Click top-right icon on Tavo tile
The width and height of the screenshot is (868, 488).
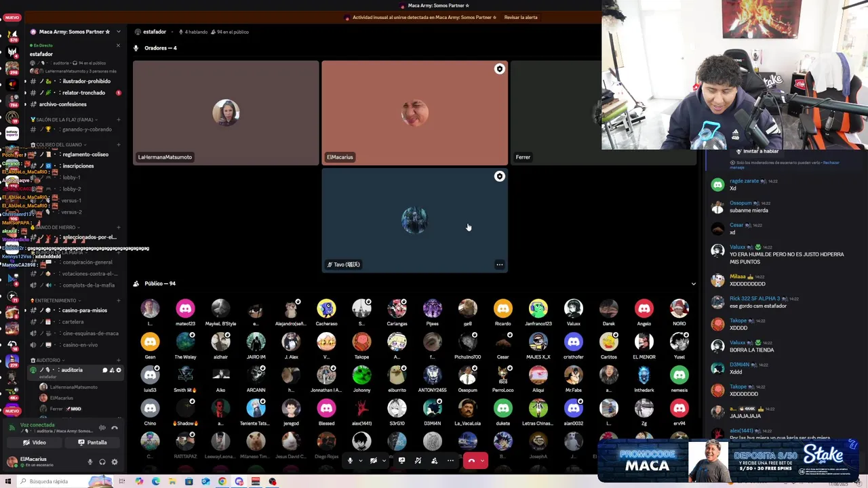pos(500,176)
